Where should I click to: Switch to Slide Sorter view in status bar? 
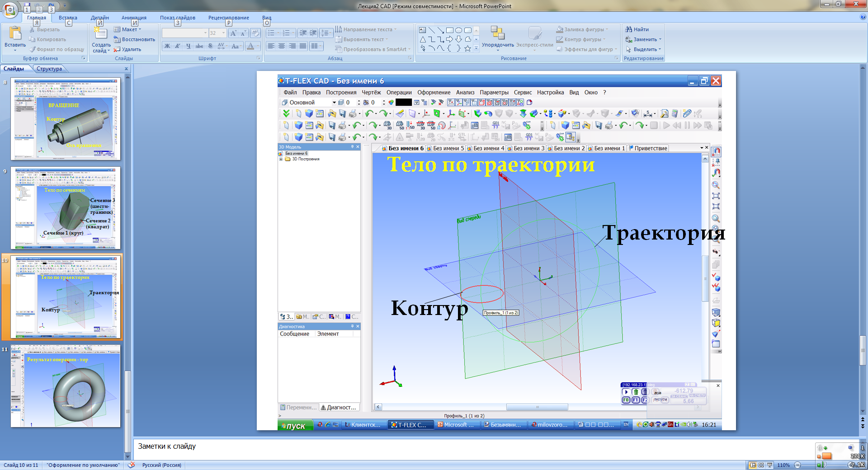(x=761, y=465)
